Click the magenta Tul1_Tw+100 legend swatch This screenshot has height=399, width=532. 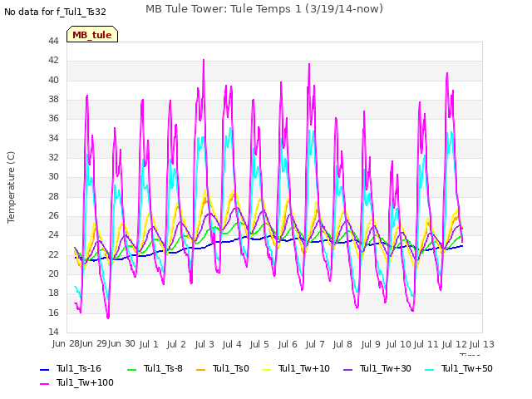point(44,384)
